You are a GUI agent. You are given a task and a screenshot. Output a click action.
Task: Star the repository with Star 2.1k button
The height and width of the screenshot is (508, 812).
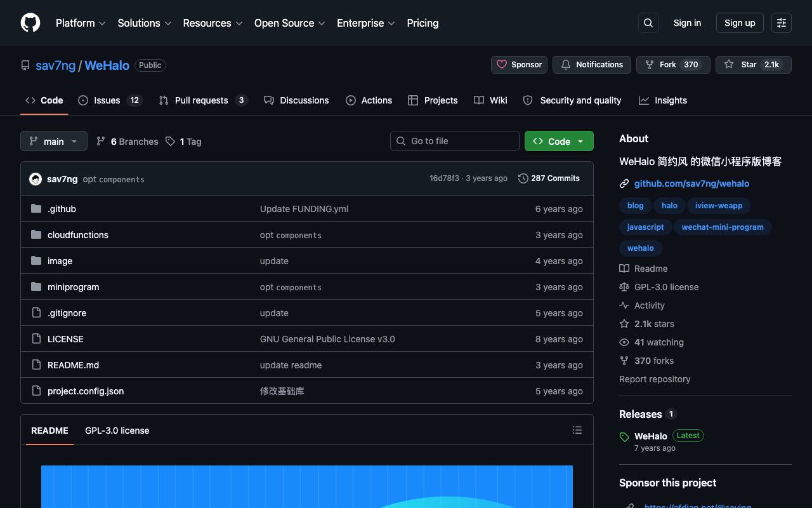(754, 65)
